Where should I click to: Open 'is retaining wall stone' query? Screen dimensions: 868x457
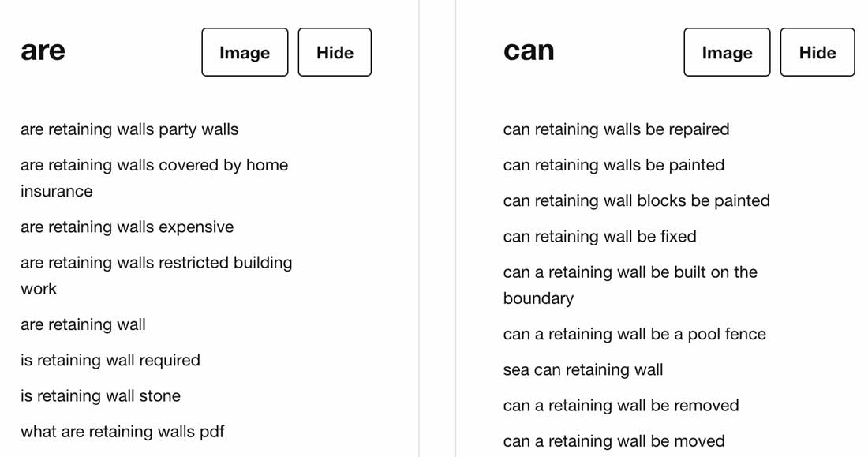point(100,396)
